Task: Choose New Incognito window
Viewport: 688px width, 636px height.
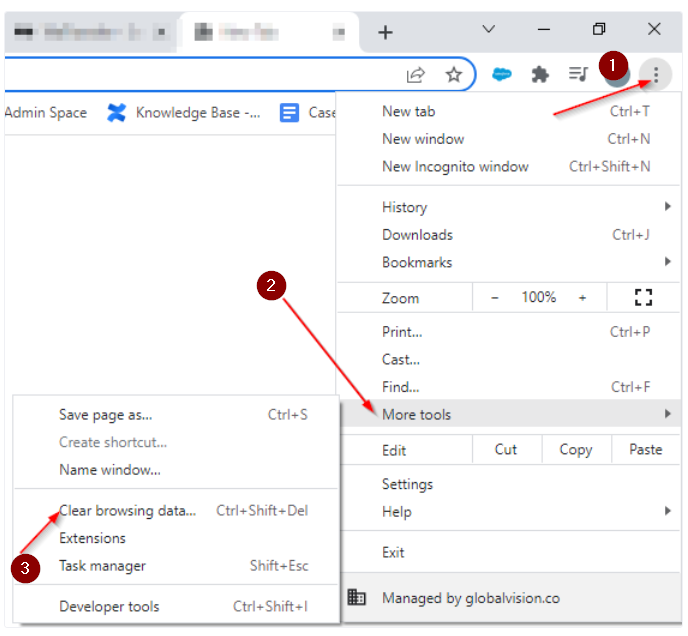Action: pos(455,166)
